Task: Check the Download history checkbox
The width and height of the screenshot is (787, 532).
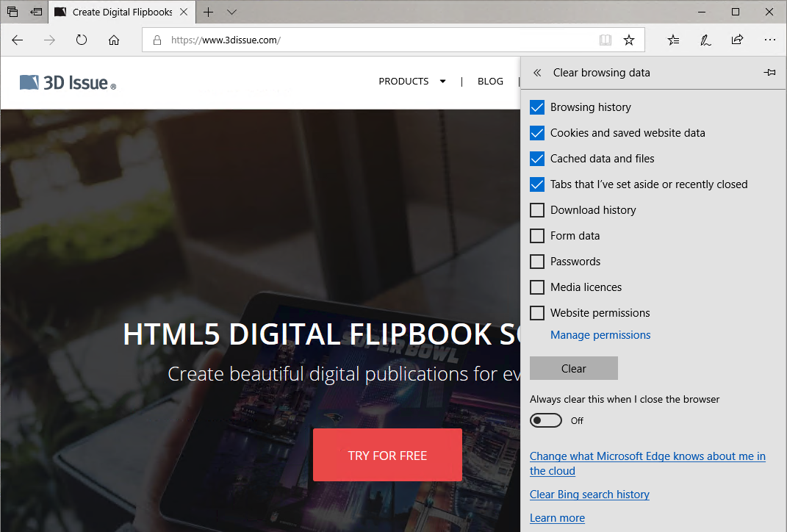Action: (x=537, y=210)
